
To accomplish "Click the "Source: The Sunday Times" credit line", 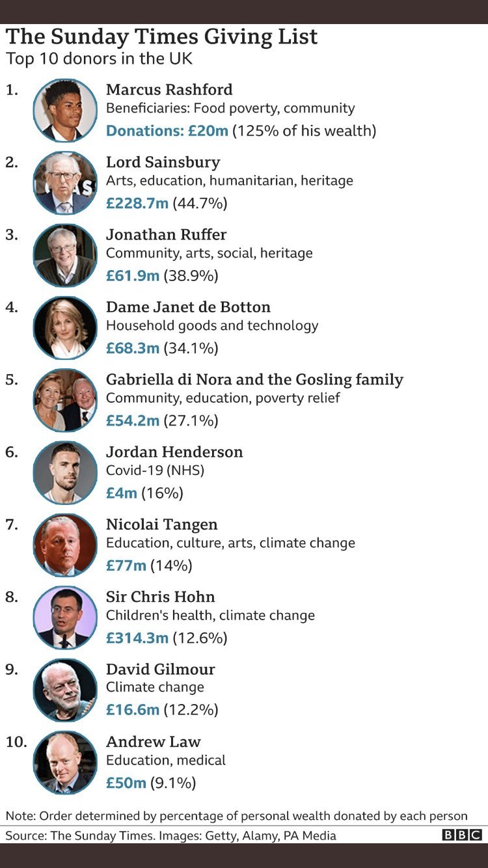I will pos(171,835).
